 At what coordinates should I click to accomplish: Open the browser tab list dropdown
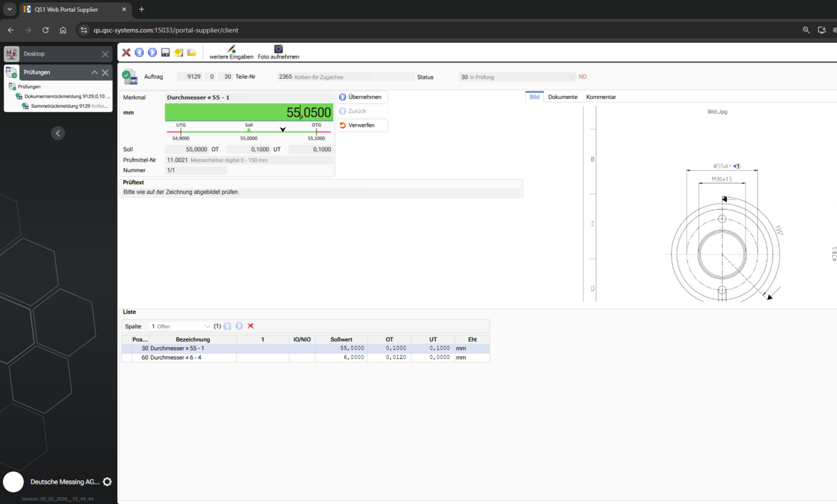coord(8,10)
